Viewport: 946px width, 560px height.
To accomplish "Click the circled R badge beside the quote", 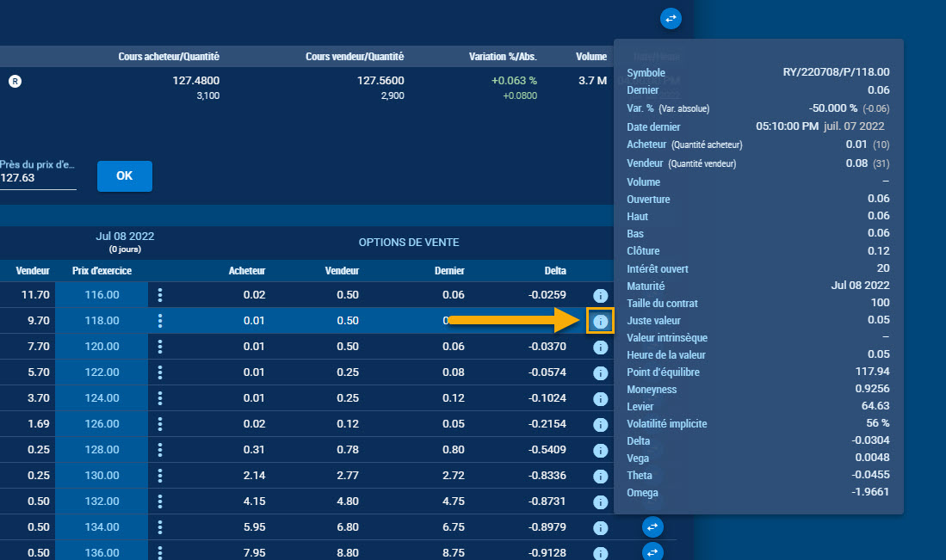I will point(15,82).
